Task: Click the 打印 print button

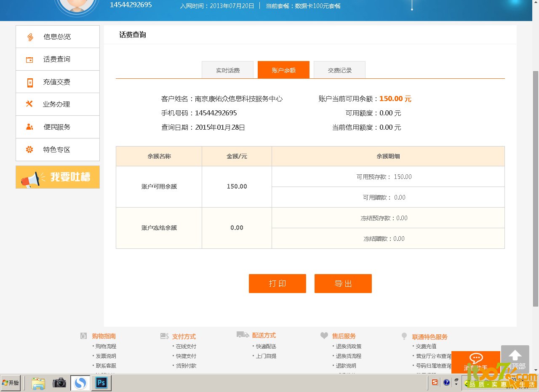Action: coord(278,283)
